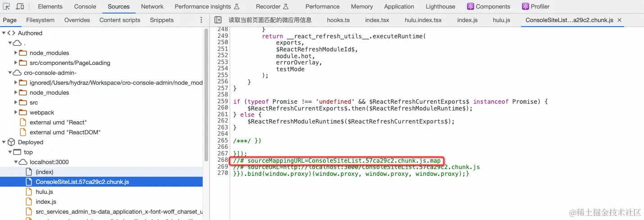Open the Snippets navigator tab
The image size is (644, 220).
[x=162, y=20]
